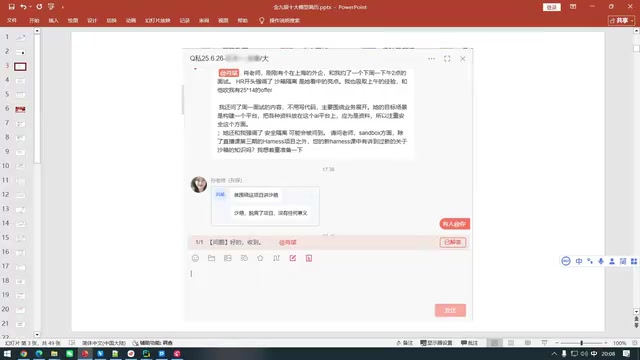Select slide 1 thumbnail
The height and width of the screenshot is (360, 640).
tap(20, 38)
